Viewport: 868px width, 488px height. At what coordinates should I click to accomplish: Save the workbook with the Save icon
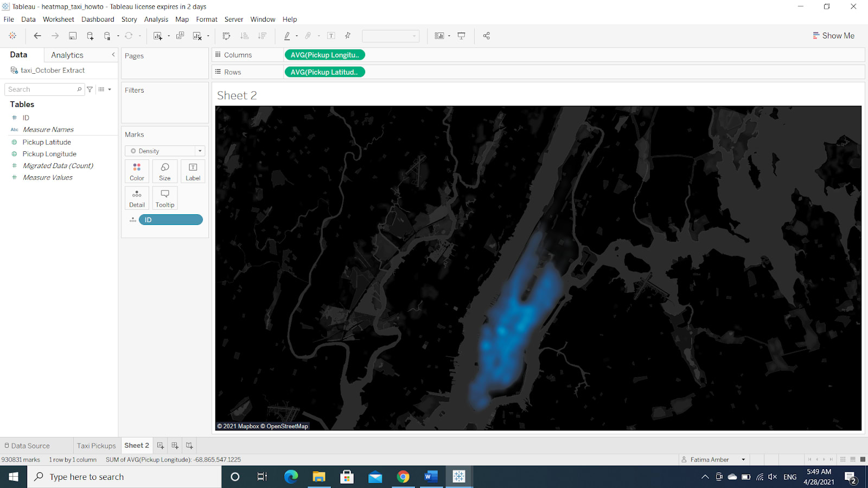[x=73, y=36]
